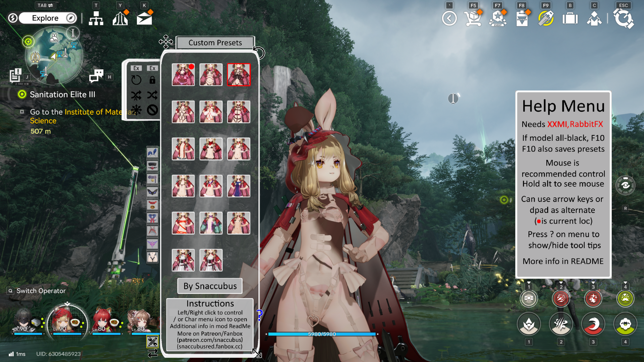The height and width of the screenshot is (362, 644).
Task: Select the bunny ears accessory icon
Action: click(152, 153)
